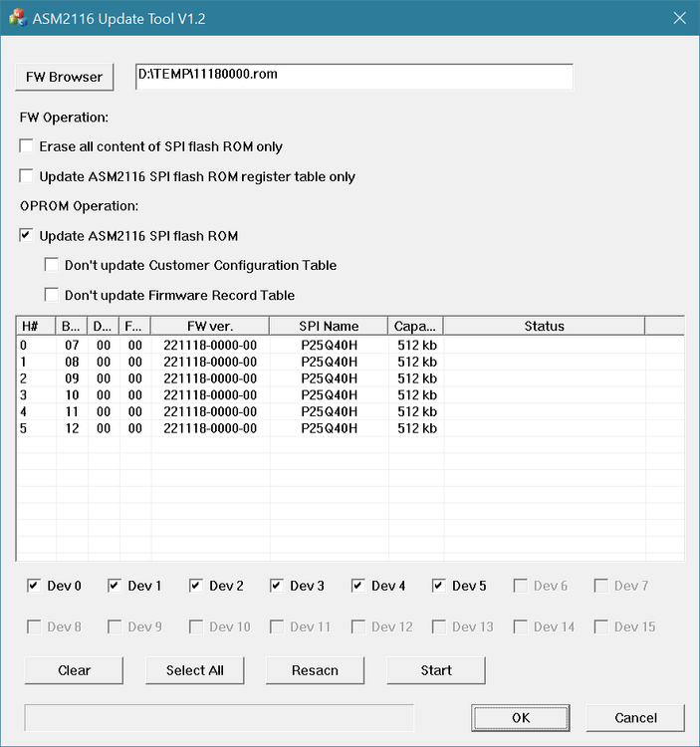Open the FW Browser file dialog
The height and width of the screenshot is (747, 700).
tap(65, 77)
